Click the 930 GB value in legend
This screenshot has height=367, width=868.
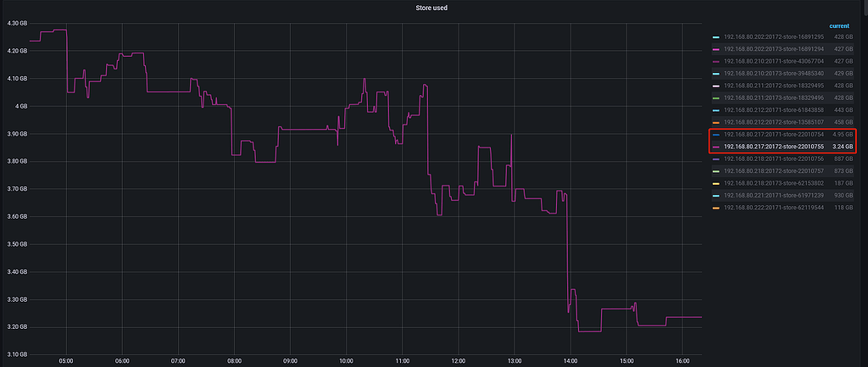[843, 195]
